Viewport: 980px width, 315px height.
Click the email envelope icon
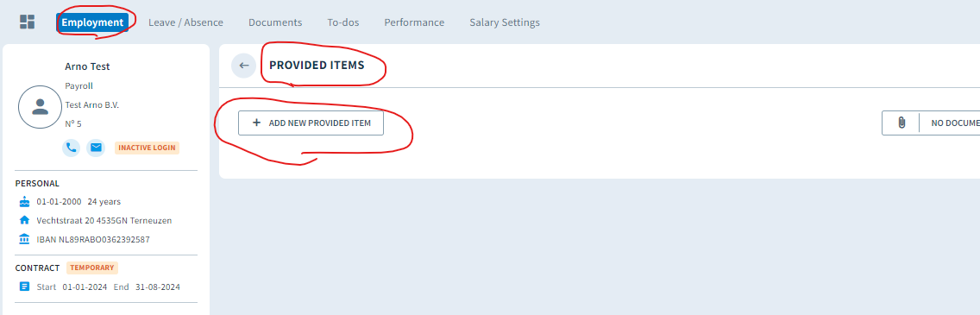pyautogui.click(x=96, y=148)
